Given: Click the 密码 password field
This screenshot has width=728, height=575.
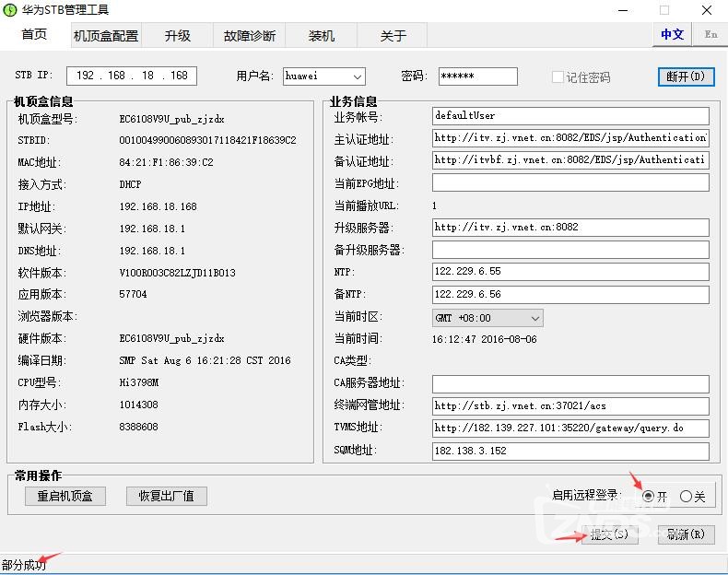Looking at the screenshot, I should coord(477,76).
